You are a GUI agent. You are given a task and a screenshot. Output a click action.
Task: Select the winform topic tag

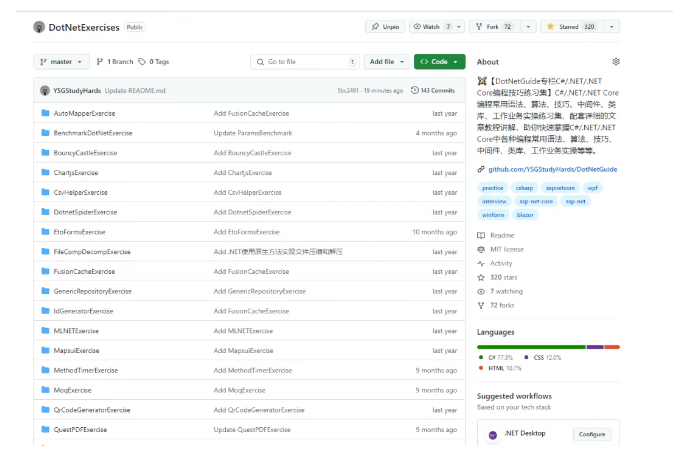[x=493, y=215]
